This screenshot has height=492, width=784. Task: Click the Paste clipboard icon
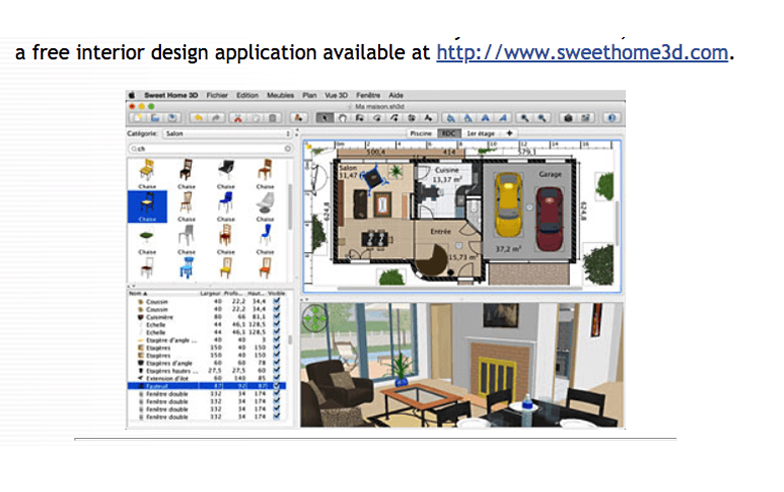pos(273,118)
